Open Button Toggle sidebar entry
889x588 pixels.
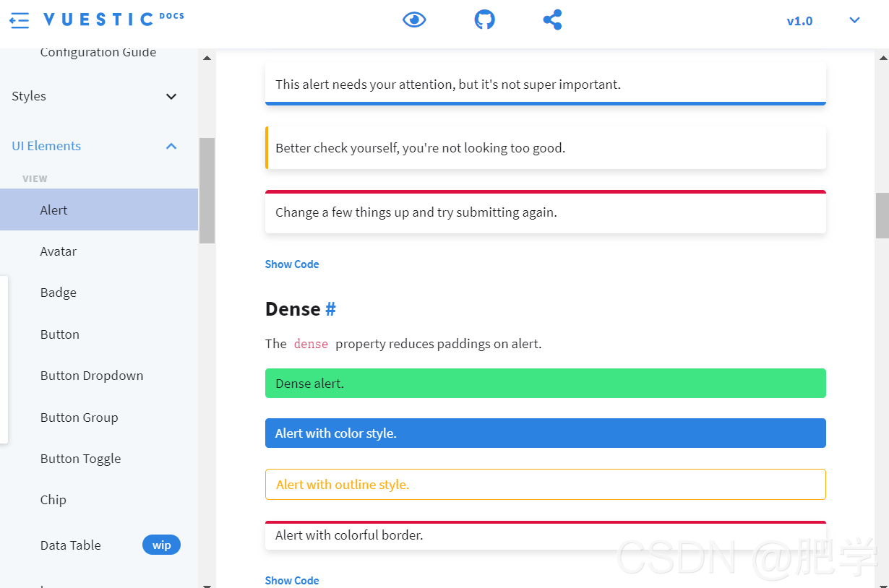pyautogui.click(x=81, y=459)
